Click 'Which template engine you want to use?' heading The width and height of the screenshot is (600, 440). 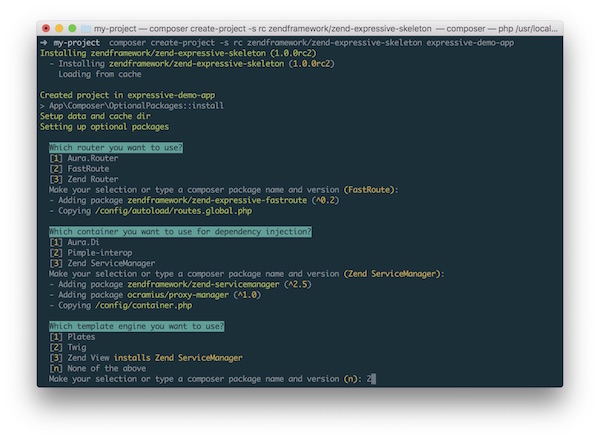[137, 326]
